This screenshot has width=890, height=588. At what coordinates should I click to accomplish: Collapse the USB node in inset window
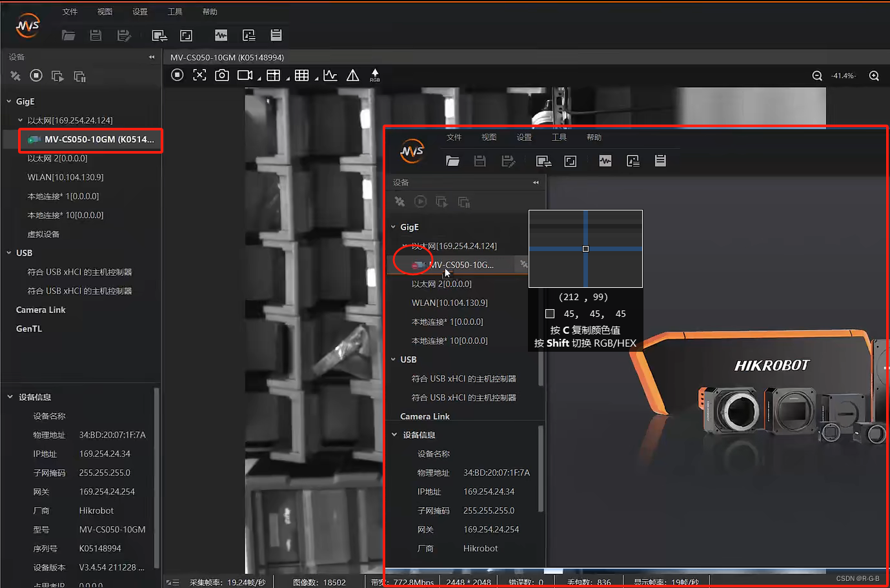click(x=393, y=360)
